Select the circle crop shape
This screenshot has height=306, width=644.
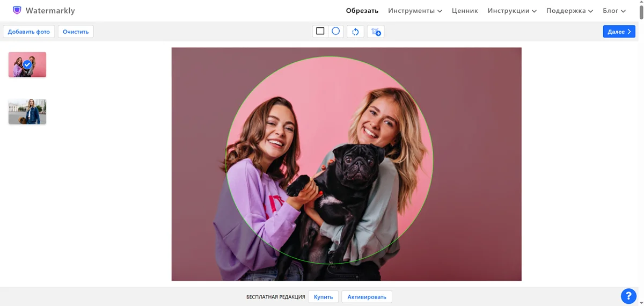pyautogui.click(x=336, y=31)
